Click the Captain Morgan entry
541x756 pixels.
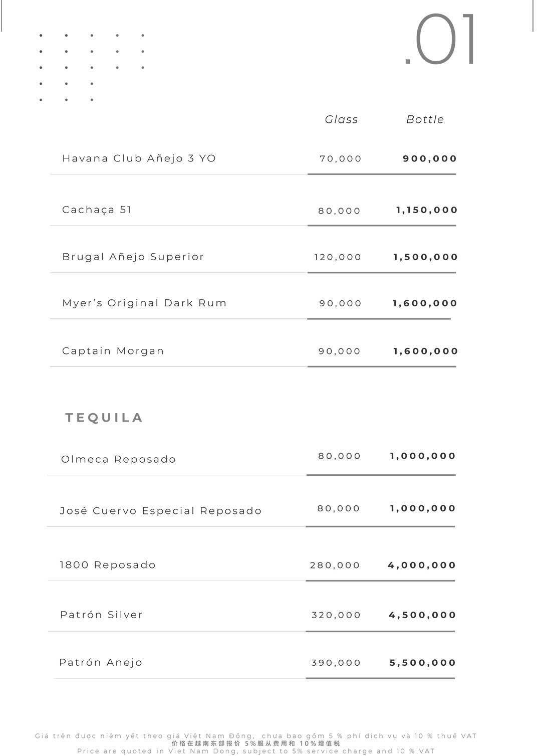click(x=113, y=351)
